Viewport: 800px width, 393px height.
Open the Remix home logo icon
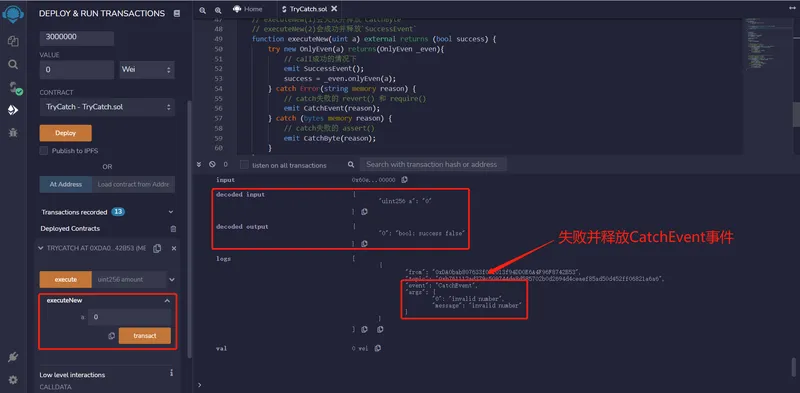13,13
